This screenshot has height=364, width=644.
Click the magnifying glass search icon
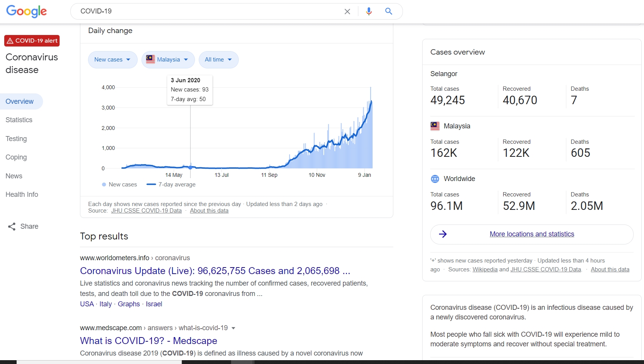pos(389,12)
